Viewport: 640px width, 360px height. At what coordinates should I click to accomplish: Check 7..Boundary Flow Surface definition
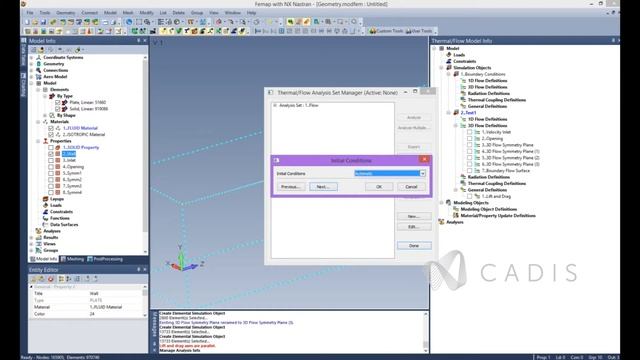tap(470, 171)
